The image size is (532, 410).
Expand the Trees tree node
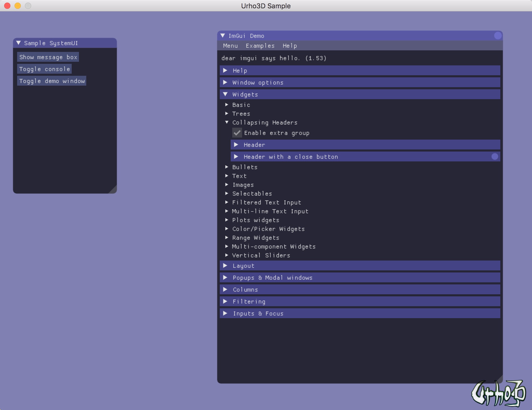point(227,114)
